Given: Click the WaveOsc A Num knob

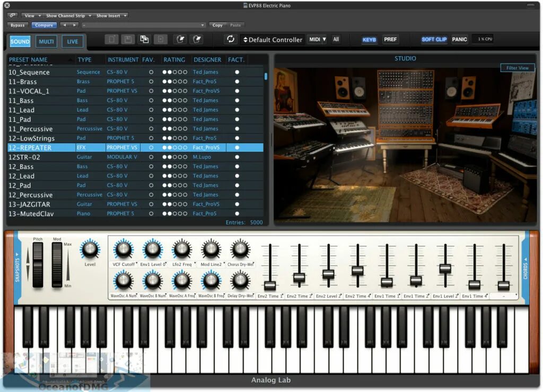Looking at the screenshot, I should [x=123, y=281].
